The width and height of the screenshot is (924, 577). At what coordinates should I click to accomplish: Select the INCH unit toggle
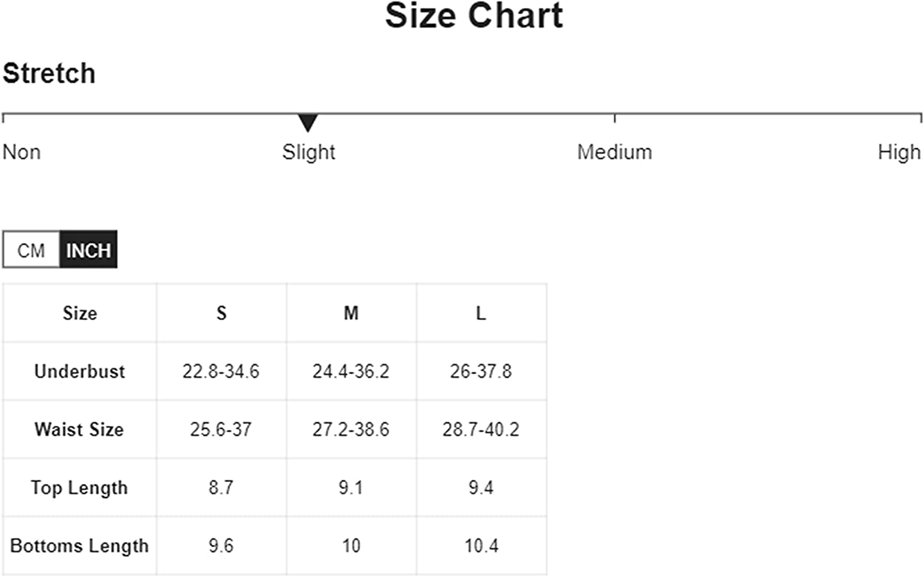click(88, 250)
